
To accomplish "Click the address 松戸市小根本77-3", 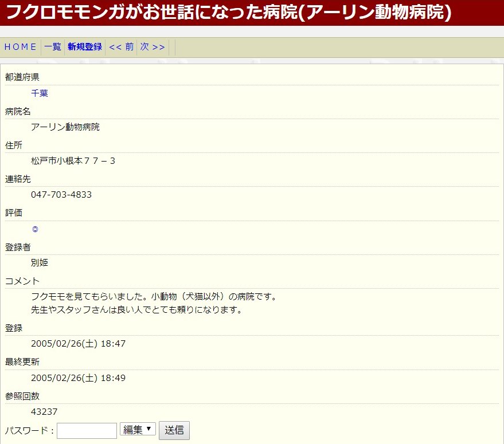I will pyautogui.click(x=73, y=161).
